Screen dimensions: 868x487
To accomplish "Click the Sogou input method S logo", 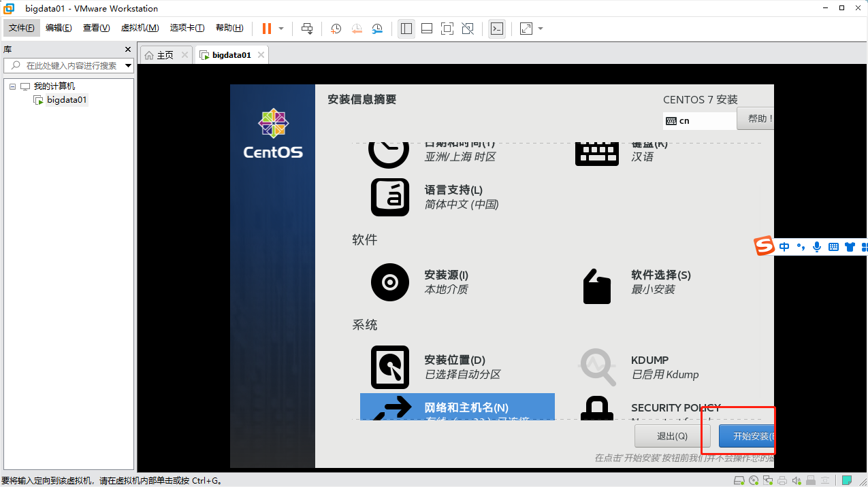I will click(765, 246).
